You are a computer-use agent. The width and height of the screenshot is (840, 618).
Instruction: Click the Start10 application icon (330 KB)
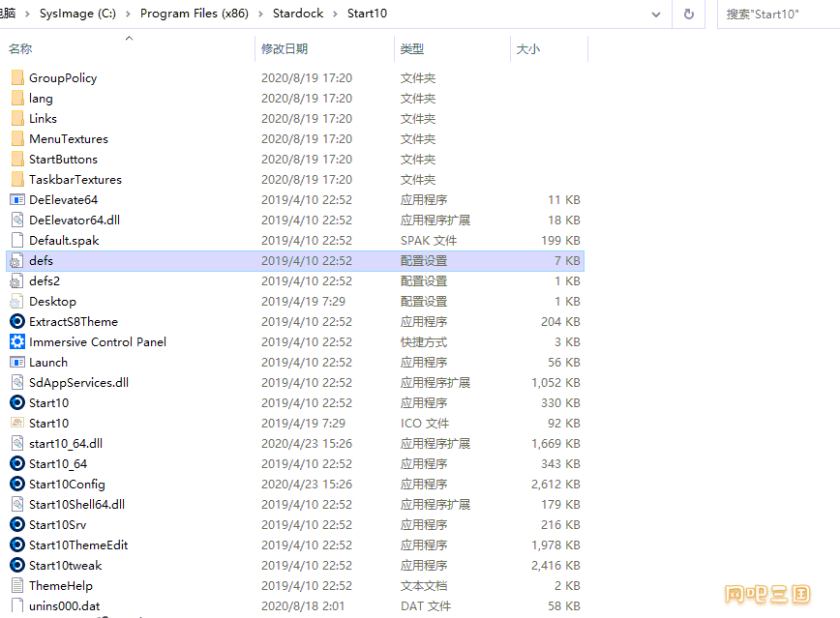[x=17, y=402]
